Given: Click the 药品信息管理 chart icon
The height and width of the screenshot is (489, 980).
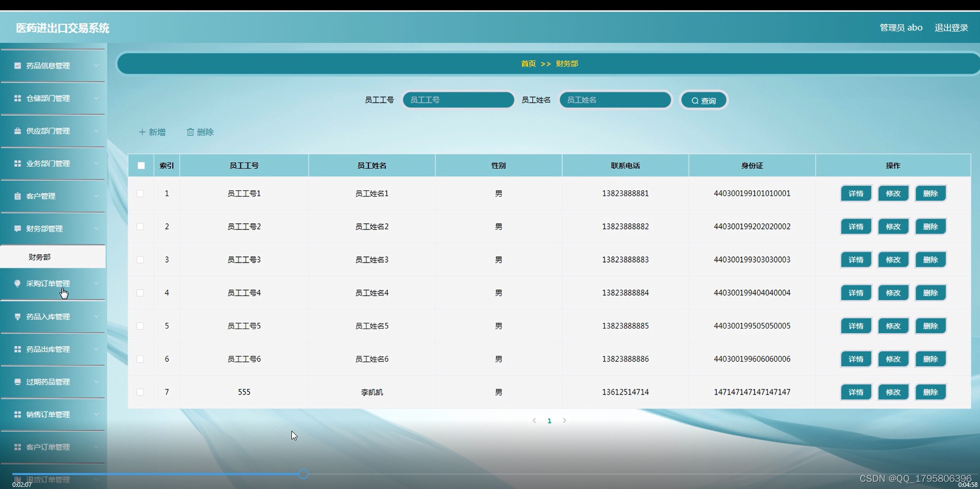Looking at the screenshot, I should pyautogui.click(x=18, y=66).
